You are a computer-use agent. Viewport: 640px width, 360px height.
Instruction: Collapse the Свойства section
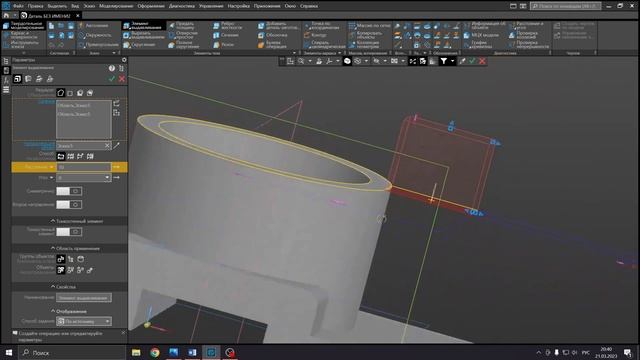pos(53,287)
